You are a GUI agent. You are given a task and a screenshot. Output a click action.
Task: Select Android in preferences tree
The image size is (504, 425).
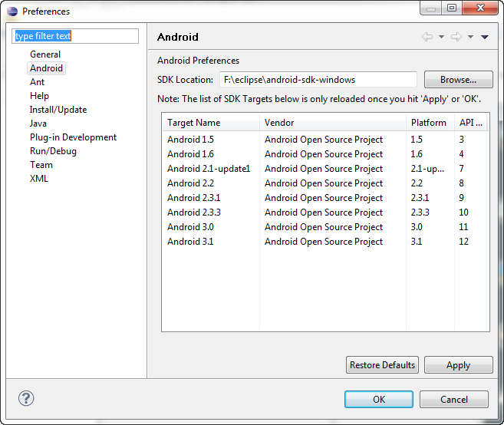click(46, 68)
